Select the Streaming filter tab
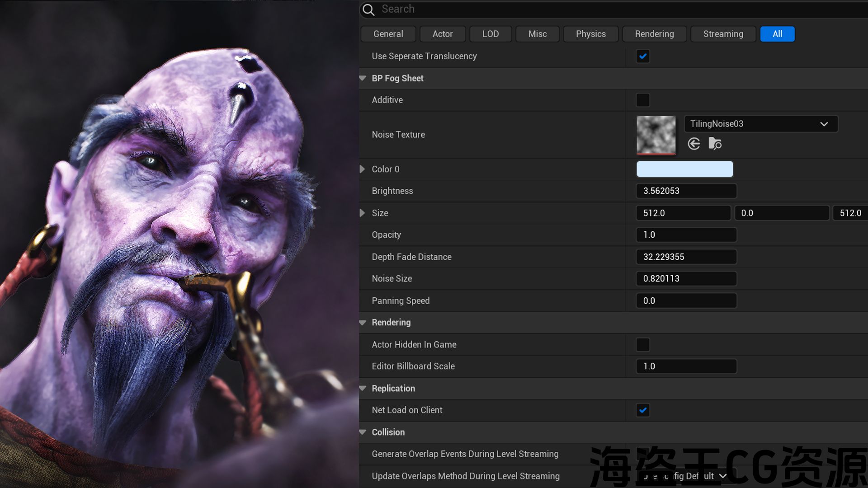This screenshot has height=488, width=868. [723, 34]
